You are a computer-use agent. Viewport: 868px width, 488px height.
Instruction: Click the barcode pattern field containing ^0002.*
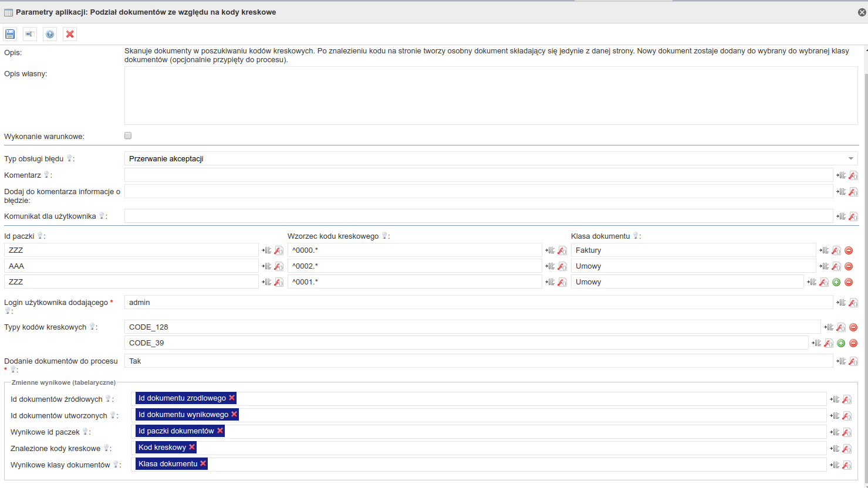414,266
